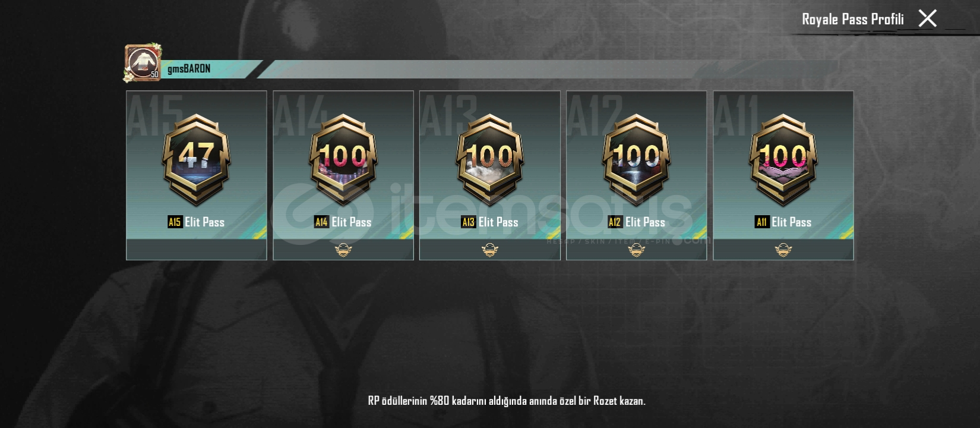Open the A12 Elit Pass label
The image size is (980, 428).
click(x=637, y=222)
